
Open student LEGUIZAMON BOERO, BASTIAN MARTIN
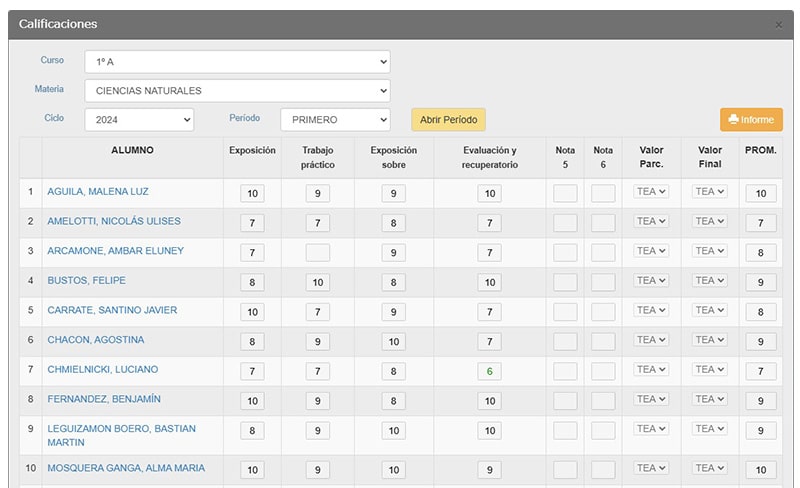tap(121, 435)
